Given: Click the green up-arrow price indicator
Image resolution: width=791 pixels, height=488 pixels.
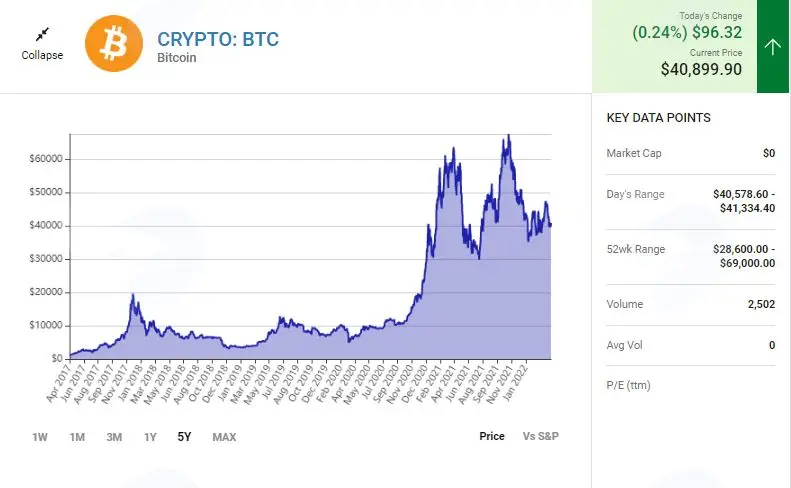Looking at the screenshot, I should coord(772,46).
